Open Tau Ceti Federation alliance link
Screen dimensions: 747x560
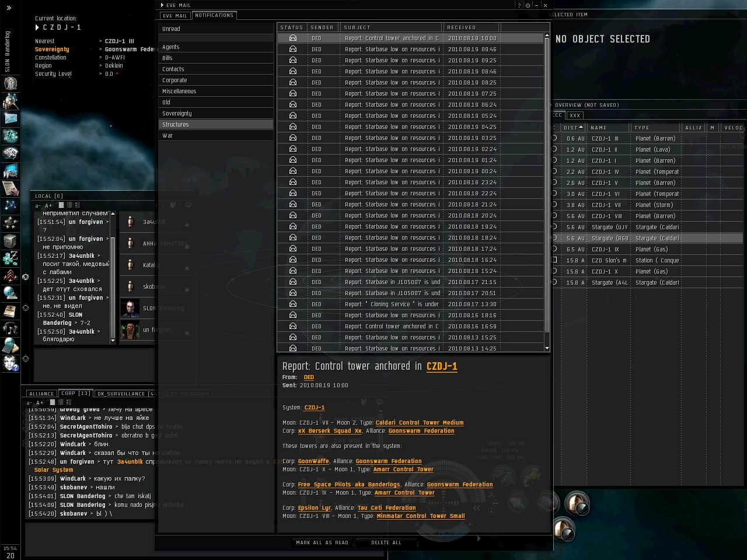[x=386, y=508]
